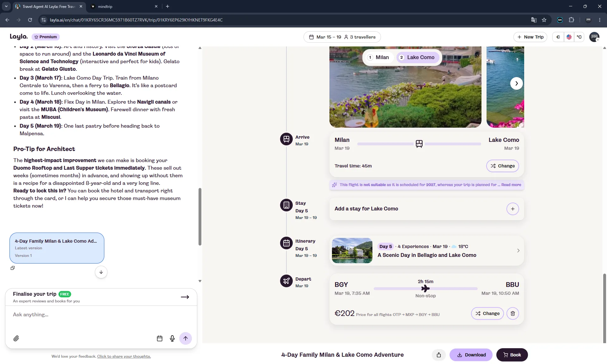Click the paperclip attachment icon

16,338
